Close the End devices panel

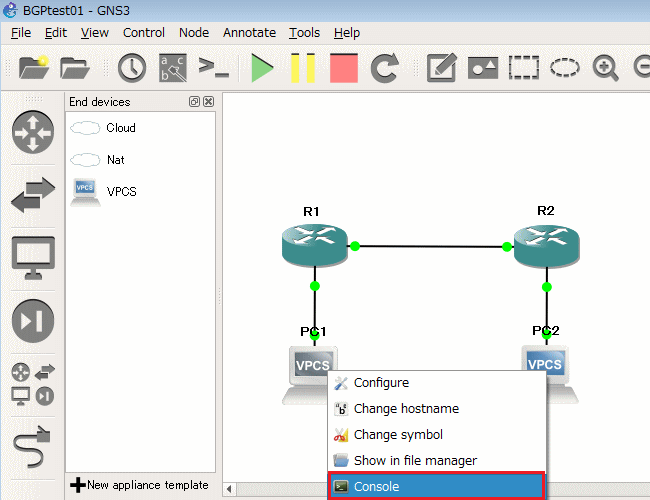pyautogui.click(x=209, y=102)
